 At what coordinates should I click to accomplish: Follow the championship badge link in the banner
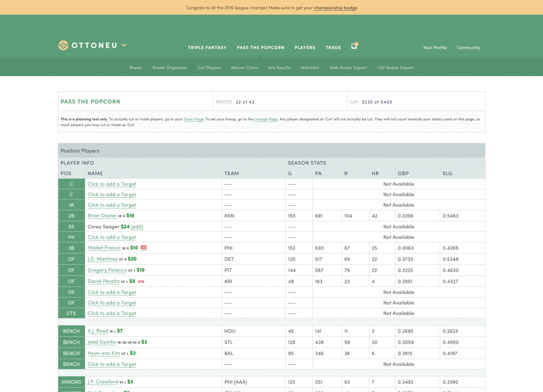pos(335,7)
